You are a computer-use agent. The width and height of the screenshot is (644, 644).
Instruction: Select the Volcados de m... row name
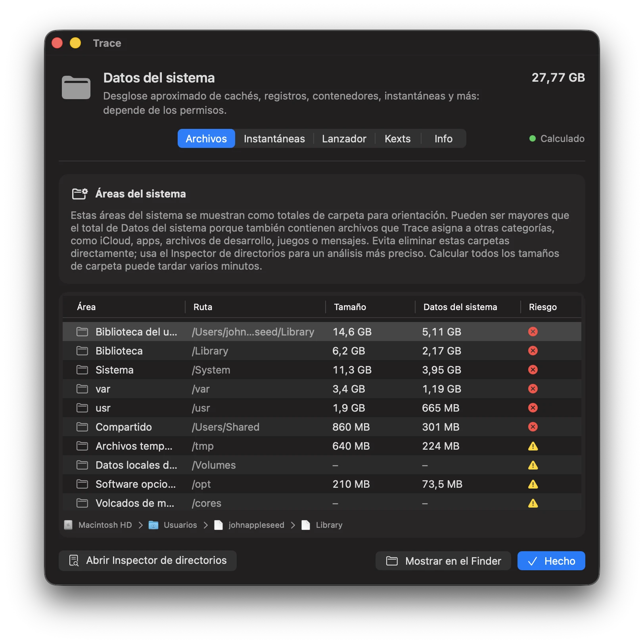click(135, 503)
